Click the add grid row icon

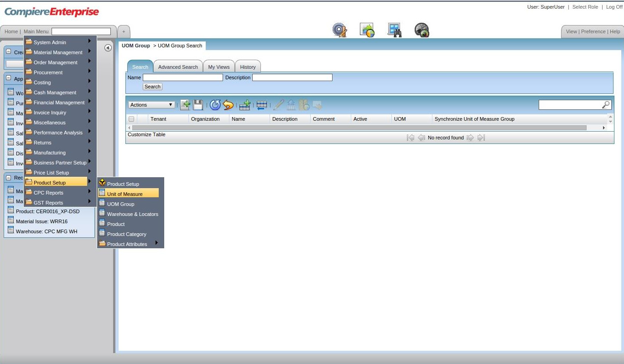pos(245,105)
